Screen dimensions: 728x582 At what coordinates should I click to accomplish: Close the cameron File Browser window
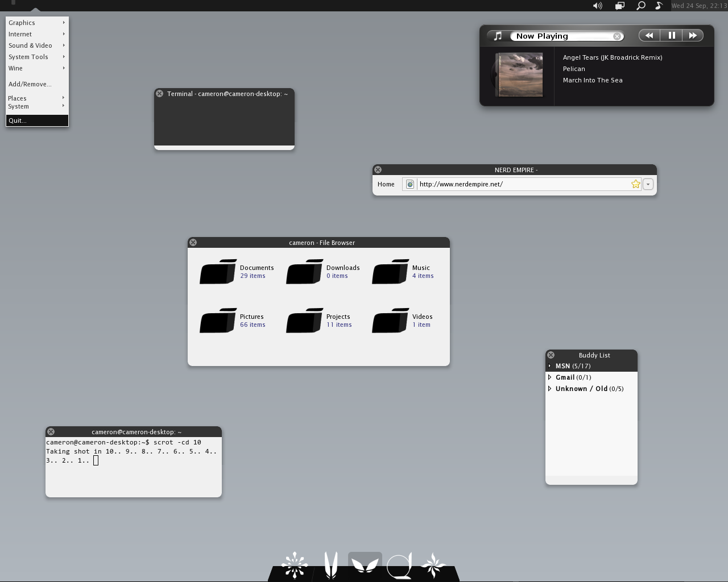tap(193, 243)
